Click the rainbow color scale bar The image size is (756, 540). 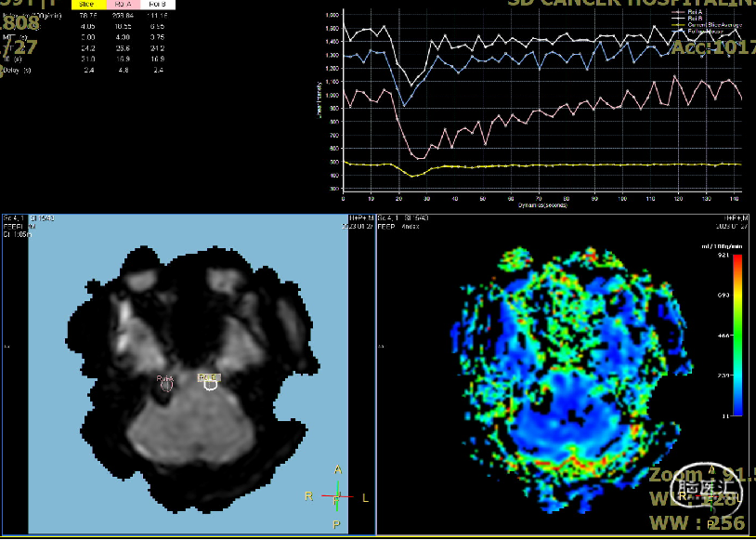click(737, 335)
